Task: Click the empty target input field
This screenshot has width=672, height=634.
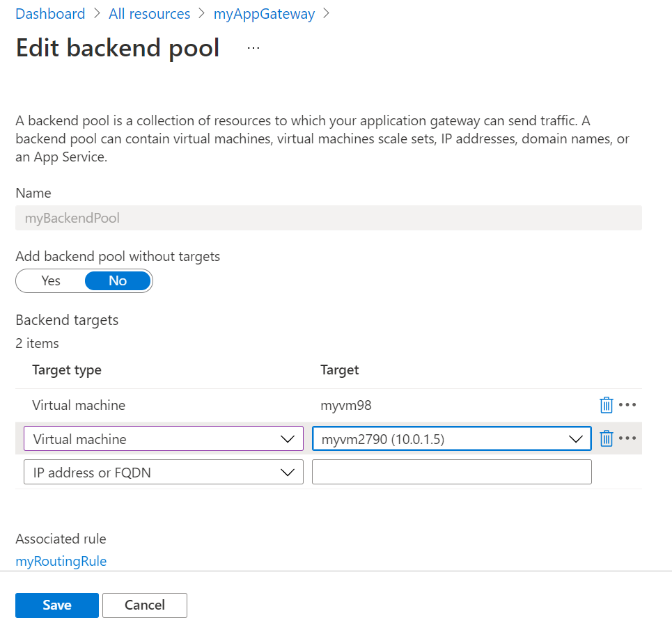Action: 451,473
